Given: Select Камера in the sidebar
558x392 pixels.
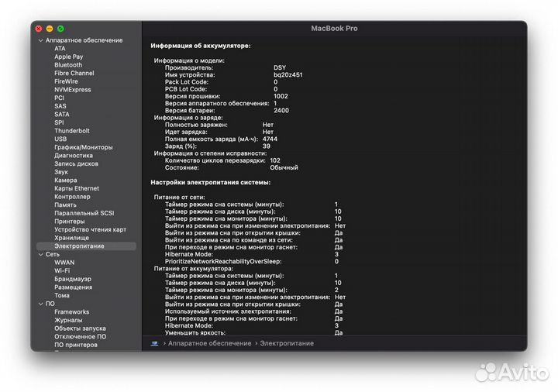Looking at the screenshot, I should click(x=65, y=181).
